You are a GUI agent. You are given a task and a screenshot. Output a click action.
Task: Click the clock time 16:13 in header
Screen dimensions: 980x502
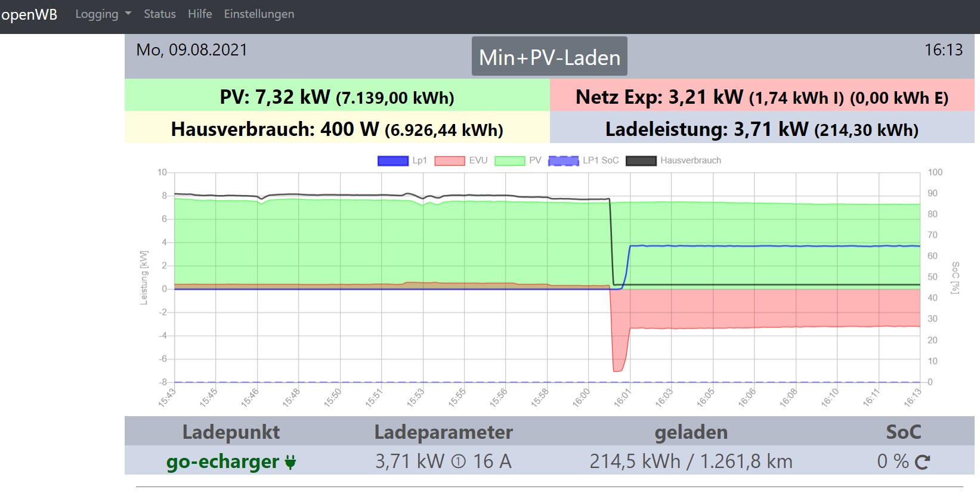click(944, 50)
